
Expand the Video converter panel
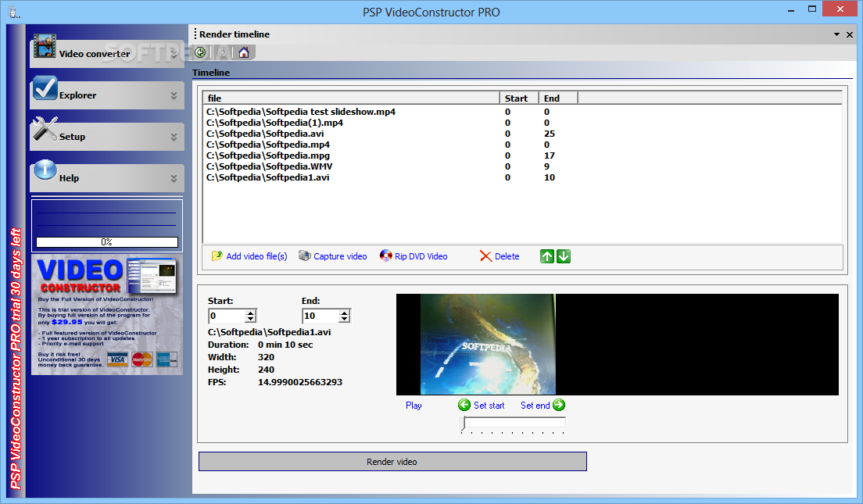[x=174, y=54]
